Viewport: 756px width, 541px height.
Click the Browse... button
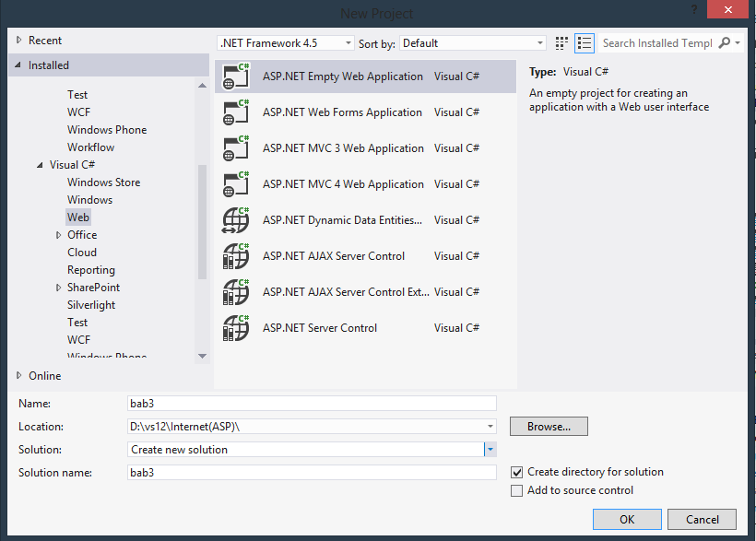(549, 426)
